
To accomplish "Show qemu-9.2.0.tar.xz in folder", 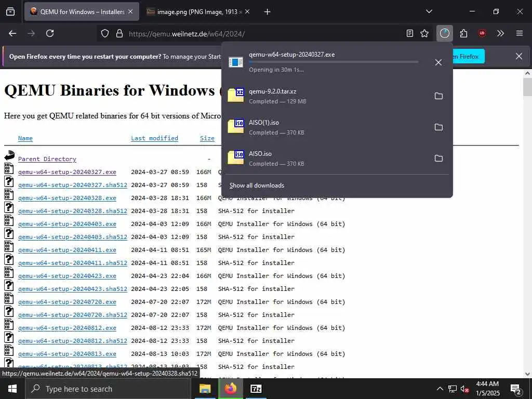I will point(438,96).
